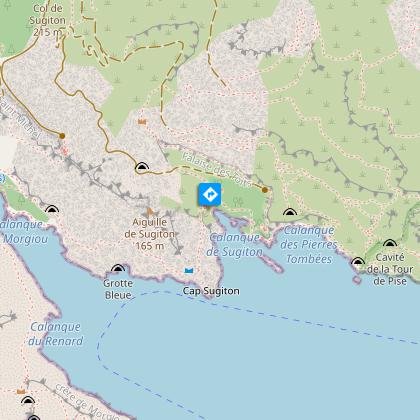Click the orange fort icon north of Falaise des Toits
The width and height of the screenshot is (420, 420).
142,122
